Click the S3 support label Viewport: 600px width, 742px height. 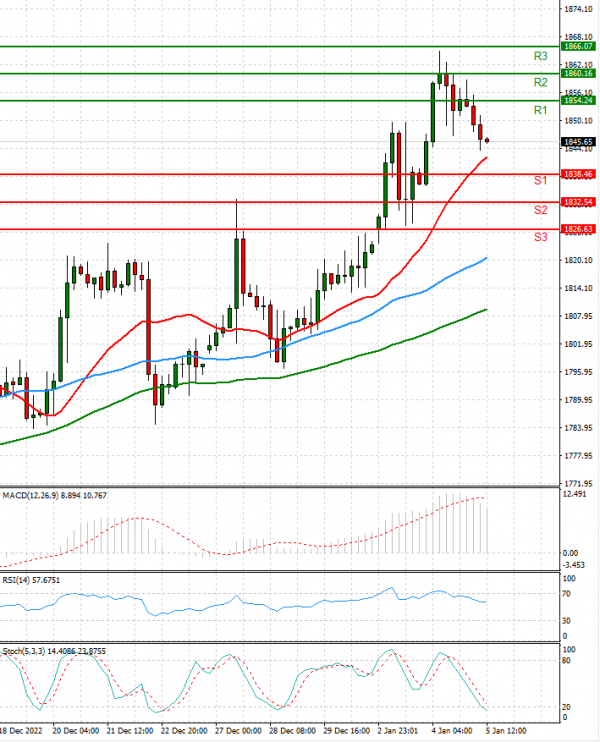click(x=540, y=237)
